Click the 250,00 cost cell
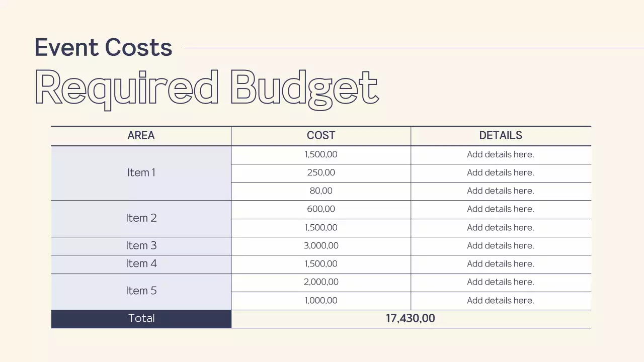644x362 pixels. pyautogui.click(x=321, y=172)
